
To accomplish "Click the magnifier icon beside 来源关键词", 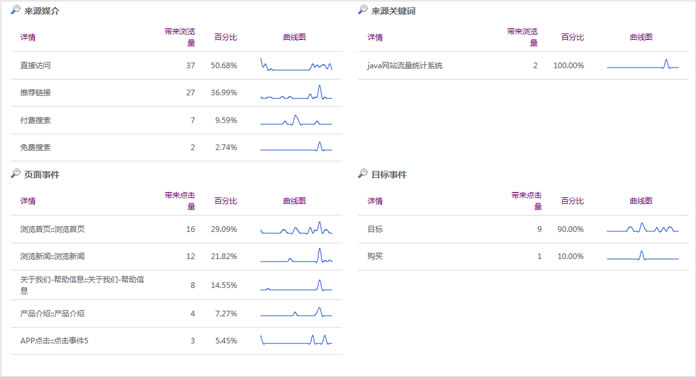I will tap(363, 10).
